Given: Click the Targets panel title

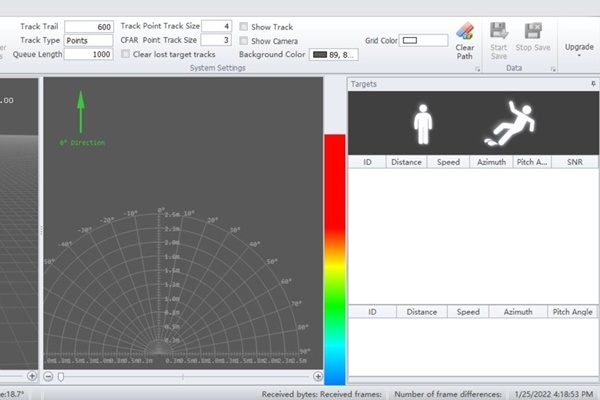Looking at the screenshot, I should [364, 84].
